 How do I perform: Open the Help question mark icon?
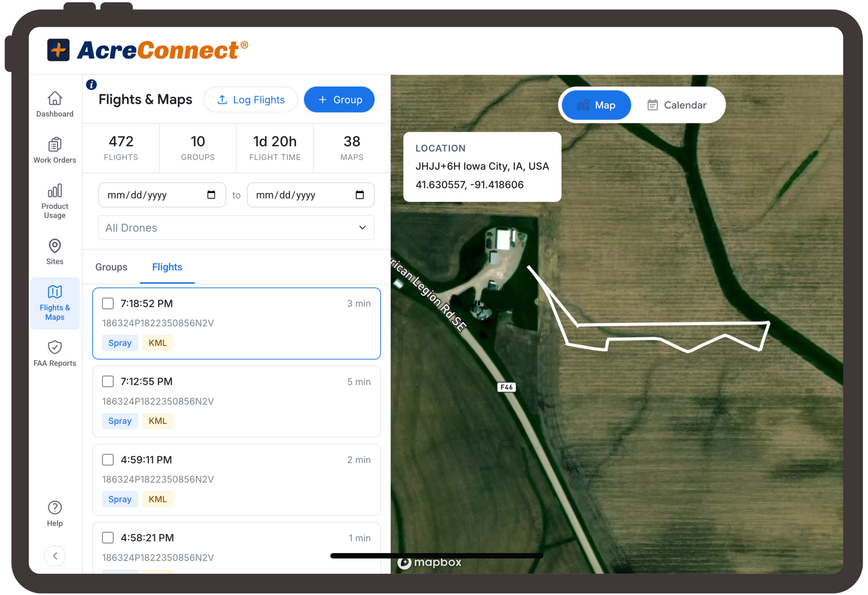55,507
